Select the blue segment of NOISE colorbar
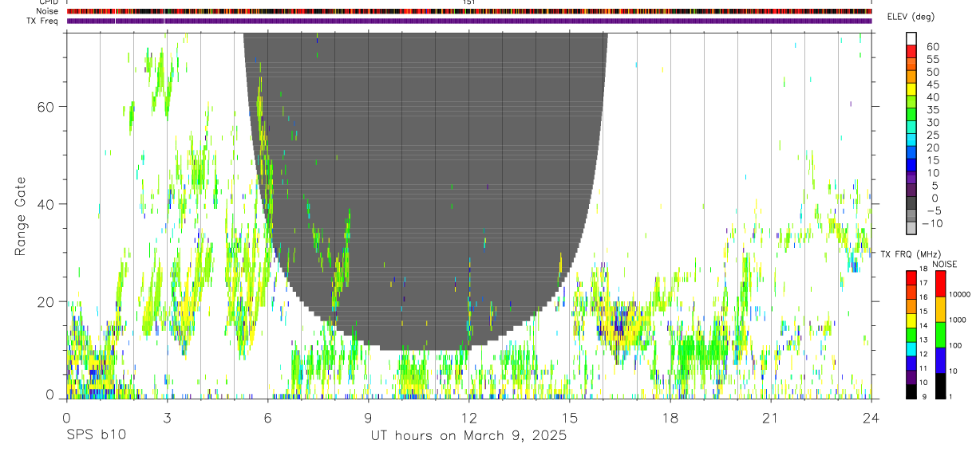 [x=940, y=360]
